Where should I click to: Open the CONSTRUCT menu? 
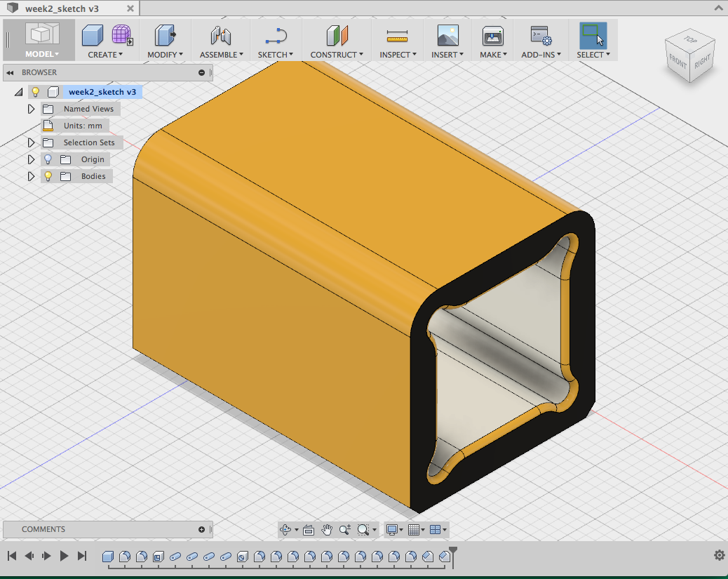[x=337, y=54]
